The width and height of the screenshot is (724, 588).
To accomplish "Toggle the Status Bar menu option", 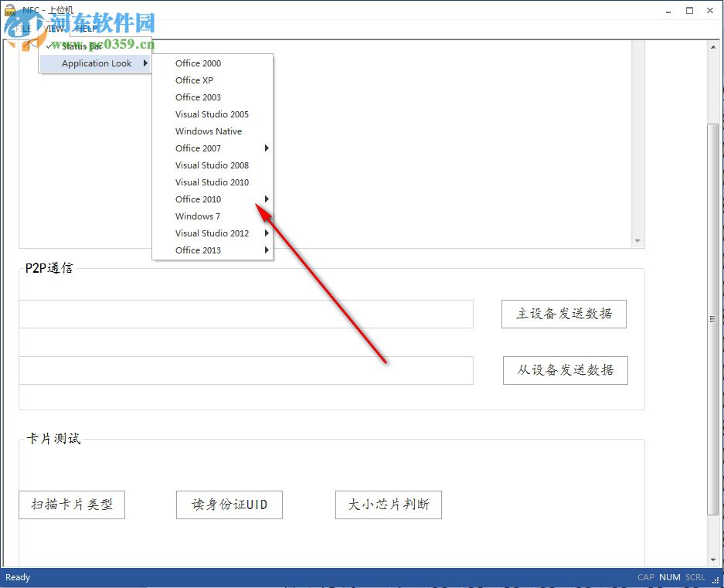I will click(x=96, y=46).
